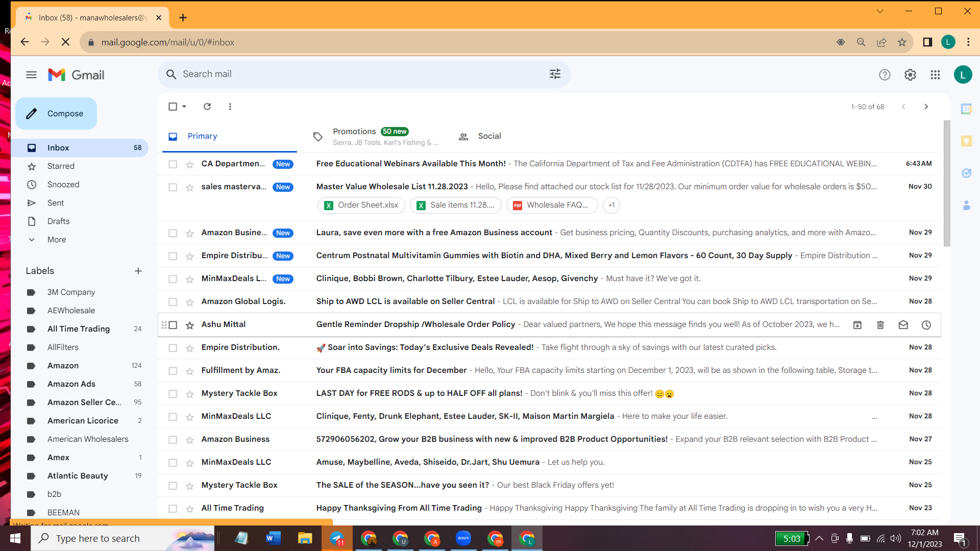Compose a new email

(56, 113)
